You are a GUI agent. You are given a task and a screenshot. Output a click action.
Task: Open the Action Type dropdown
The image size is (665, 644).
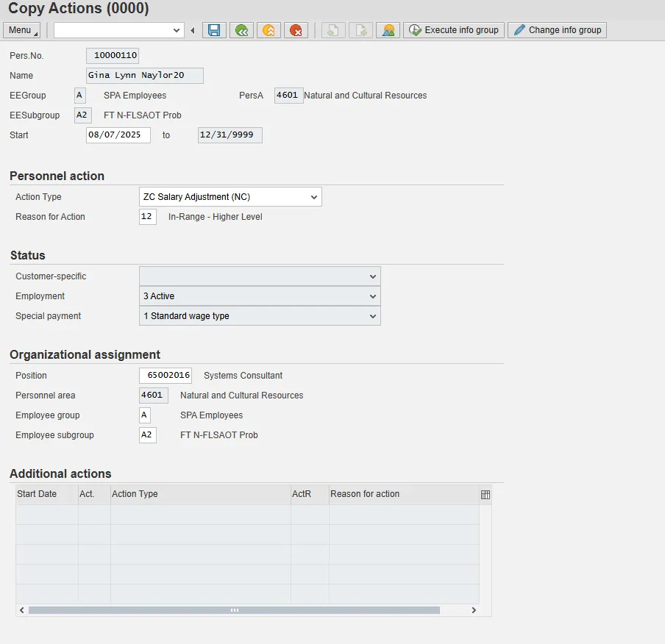pyautogui.click(x=314, y=197)
